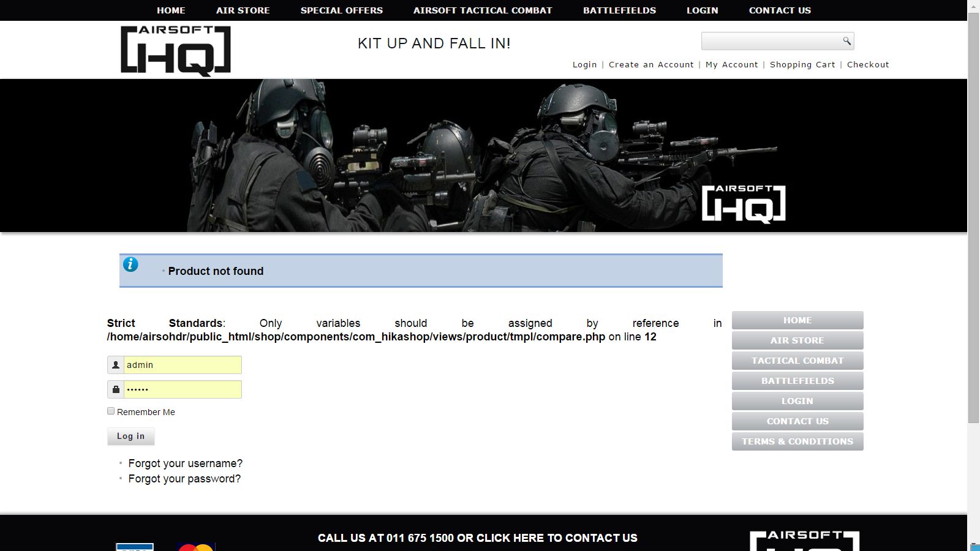
Task: Click LOGIN in the sidebar menu
Action: point(797,401)
